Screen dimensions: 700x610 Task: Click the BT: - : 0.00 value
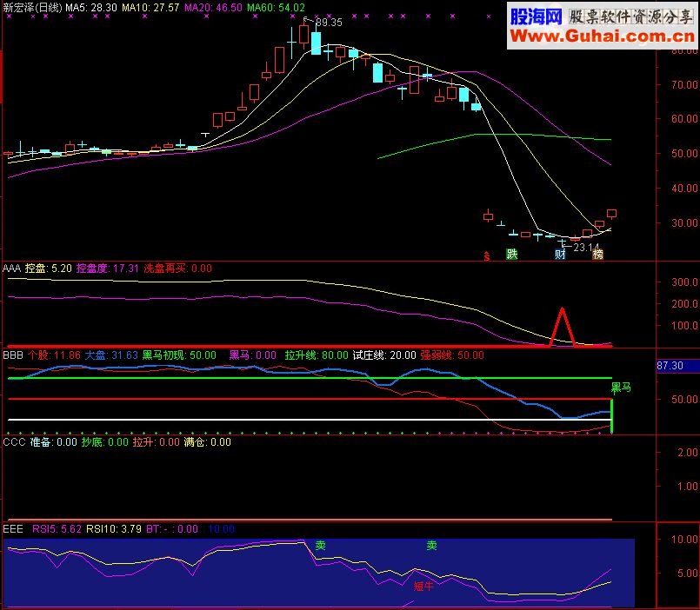click(172, 529)
